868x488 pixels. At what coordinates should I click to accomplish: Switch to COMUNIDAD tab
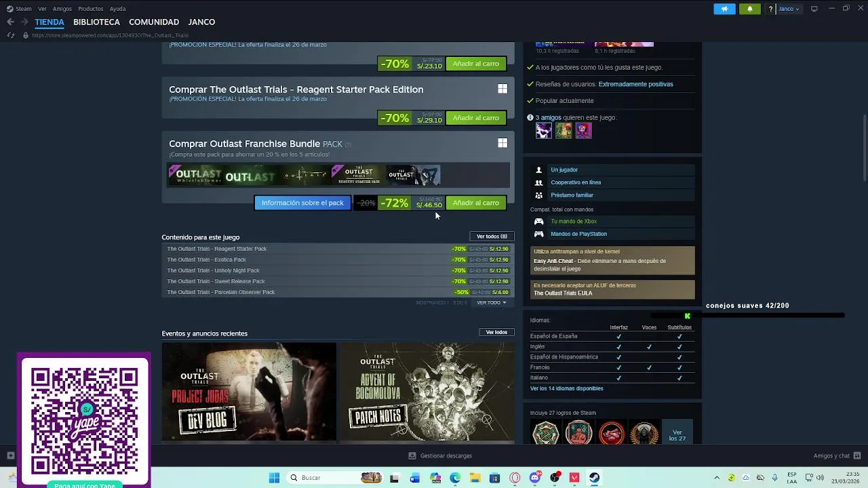(154, 22)
